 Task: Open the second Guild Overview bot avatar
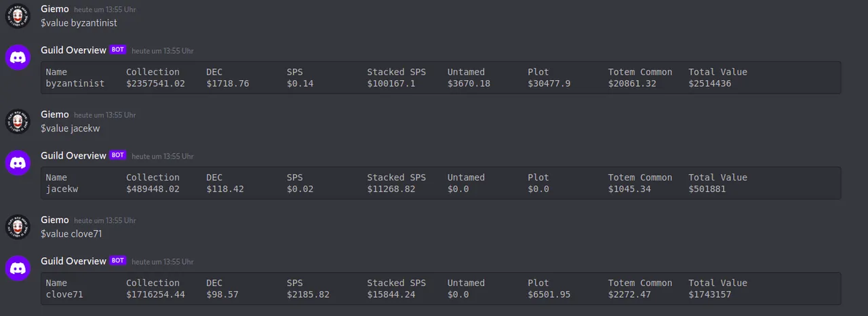tap(18, 163)
